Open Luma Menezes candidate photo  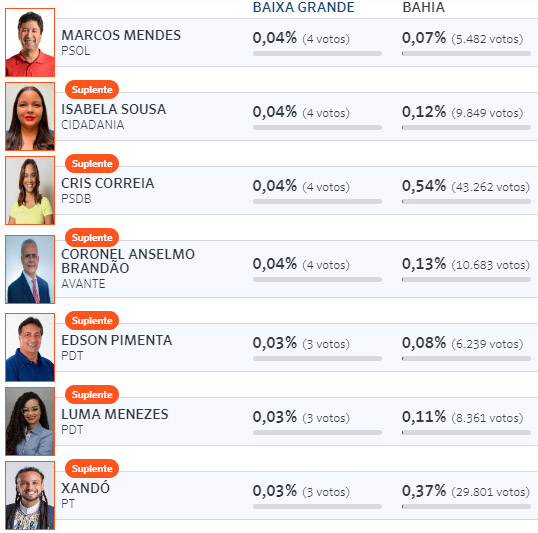point(30,421)
